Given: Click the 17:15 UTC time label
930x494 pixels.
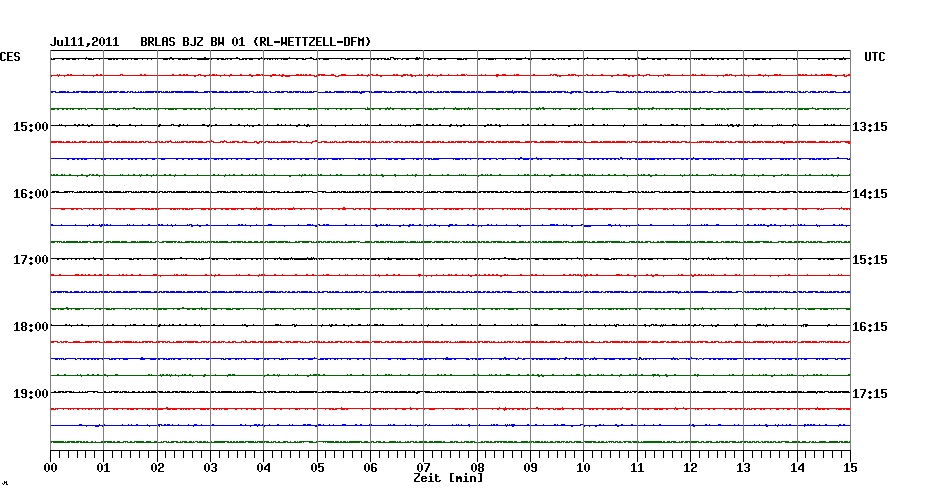Looking at the screenshot, I should [869, 394].
